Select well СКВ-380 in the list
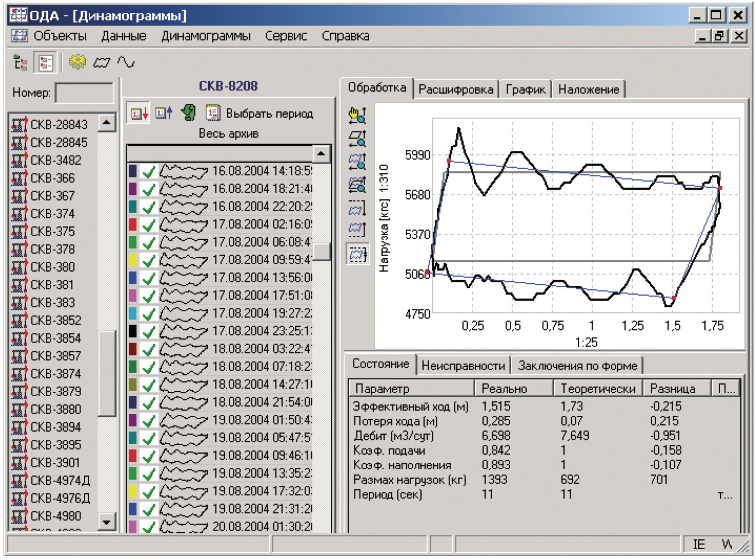This screenshot has width=756, height=560. (52, 267)
